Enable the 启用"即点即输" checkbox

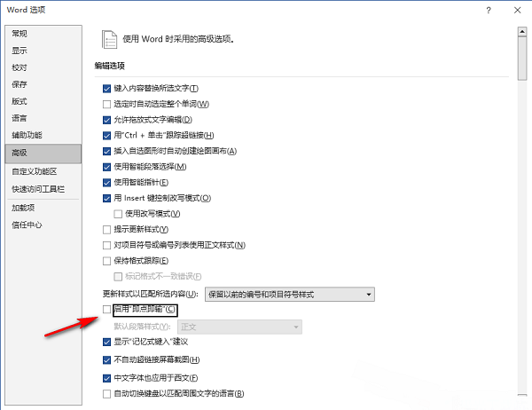pos(107,309)
